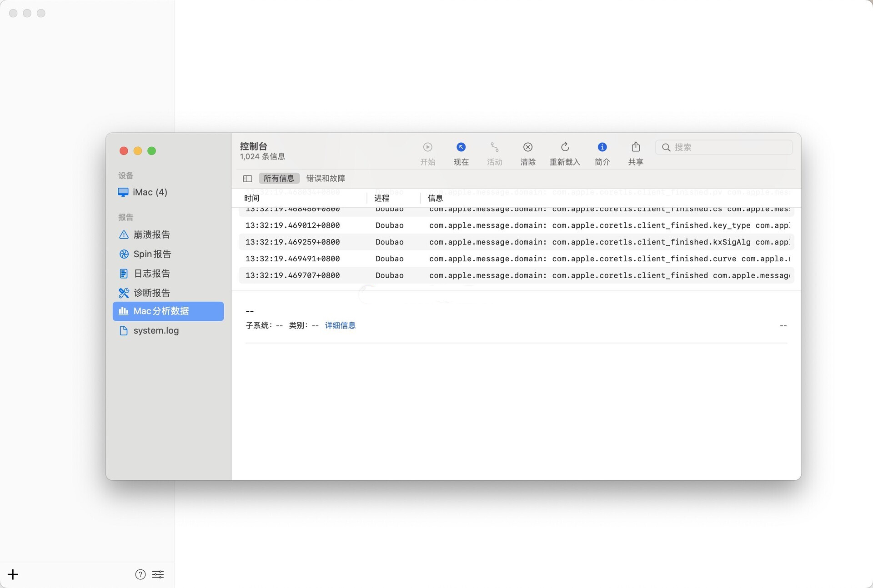Image resolution: width=873 pixels, height=588 pixels.
Task: Open 诊断报告 in the sidebar
Action: pyautogui.click(x=168, y=293)
